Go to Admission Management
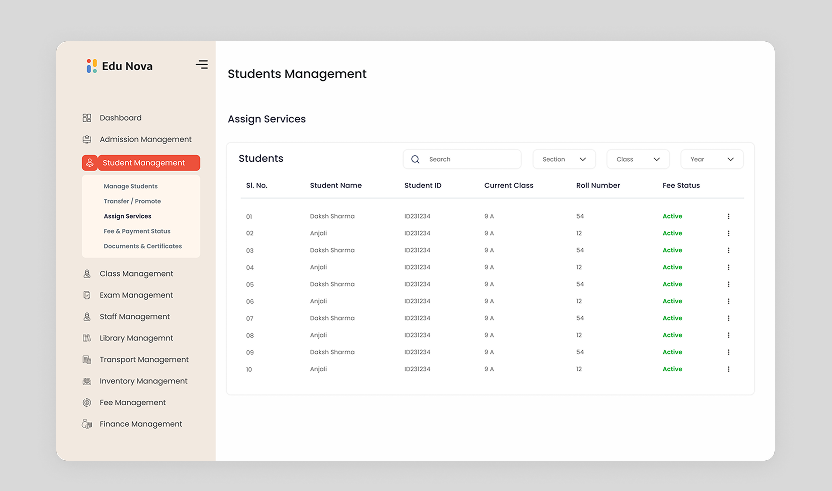This screenshot has height=491, width=832. pos(145,140)
